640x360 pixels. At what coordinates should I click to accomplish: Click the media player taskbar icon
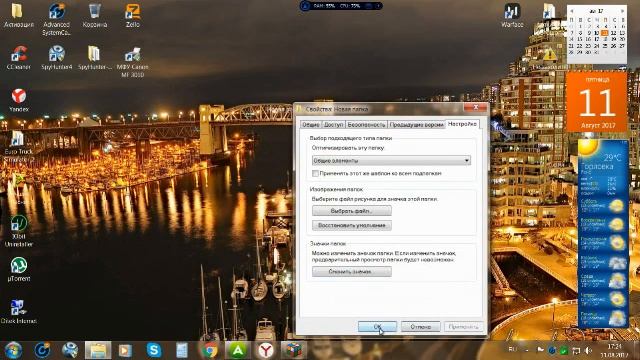point(125,350)
